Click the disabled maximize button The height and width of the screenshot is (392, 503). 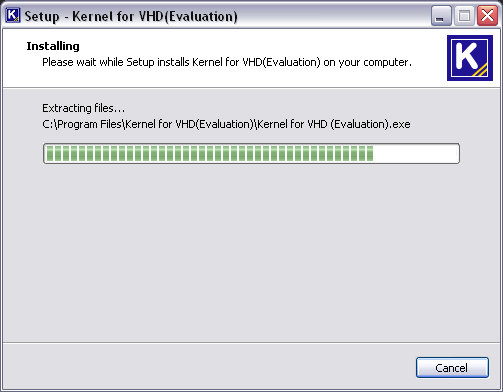[464, 15]
